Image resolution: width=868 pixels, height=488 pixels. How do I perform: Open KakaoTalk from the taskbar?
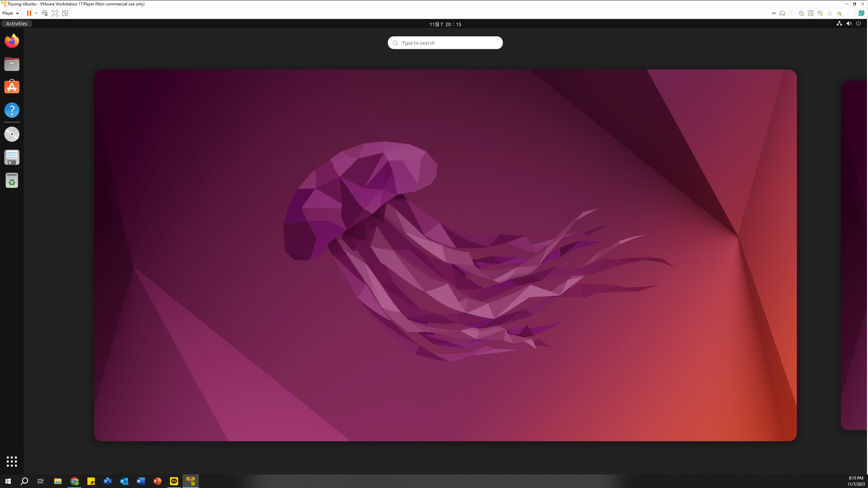click(x=174, y=481)
